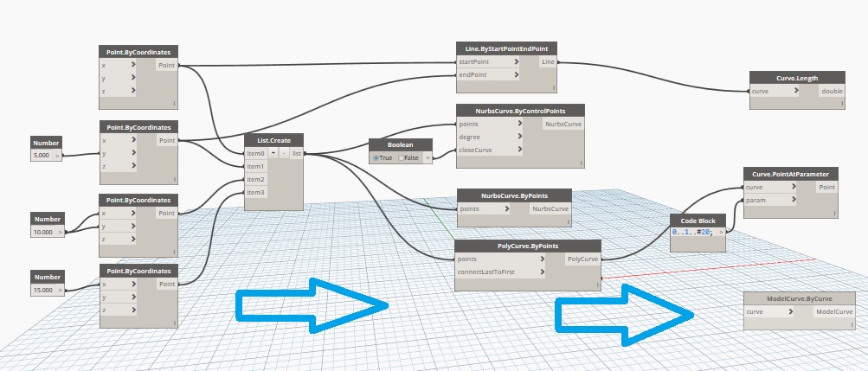
Task: Click the 5.000 Number input field
Action: coord(43,156)
